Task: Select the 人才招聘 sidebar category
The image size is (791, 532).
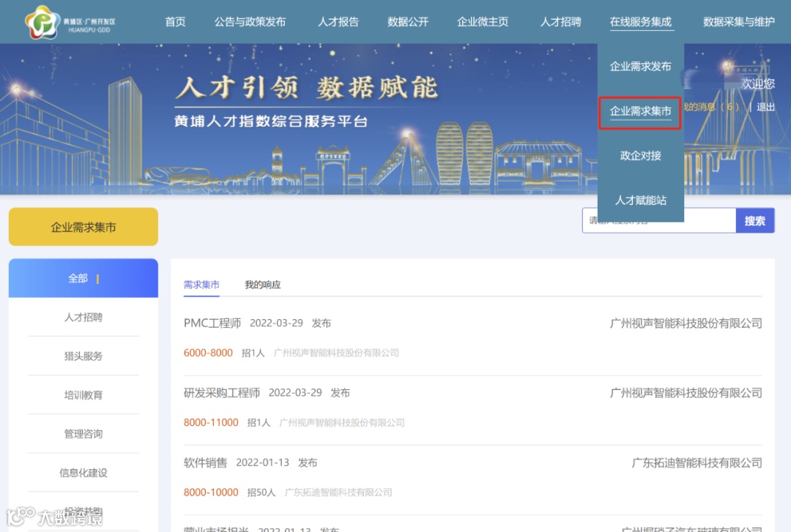Action: coord(83,317)
